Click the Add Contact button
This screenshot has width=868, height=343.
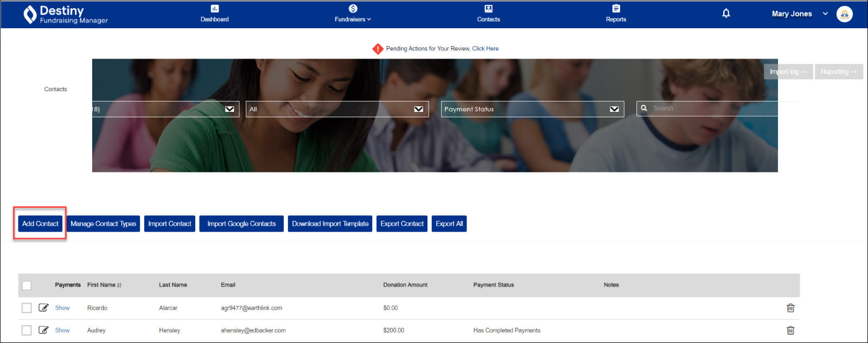40,224
